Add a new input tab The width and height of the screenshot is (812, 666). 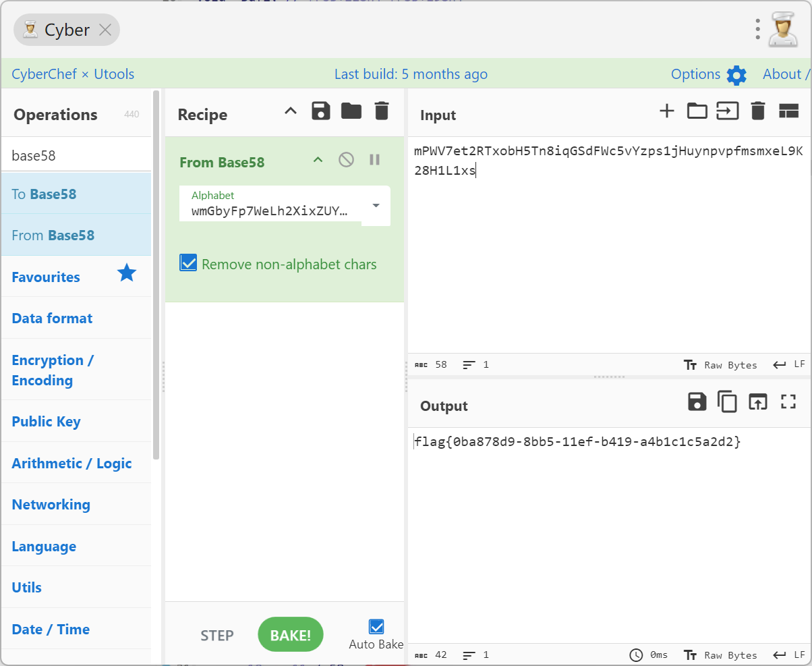pos(667,111)
